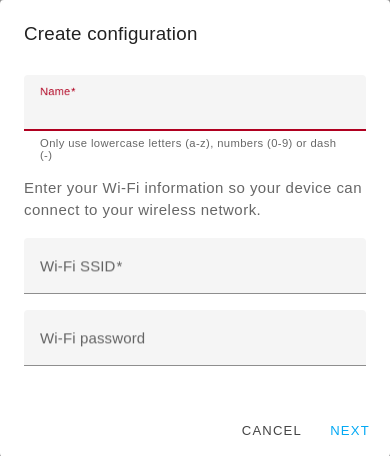Image resolution: width=390 pixels, height=456 pixels.
Task: Click the Create configuration dialog title
Action: pos(111,34)
